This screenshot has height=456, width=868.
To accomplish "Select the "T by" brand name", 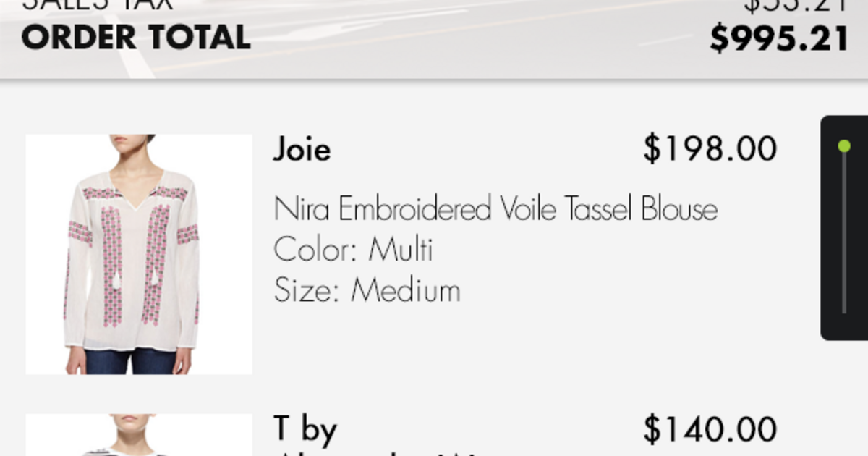I will (305, 429).
